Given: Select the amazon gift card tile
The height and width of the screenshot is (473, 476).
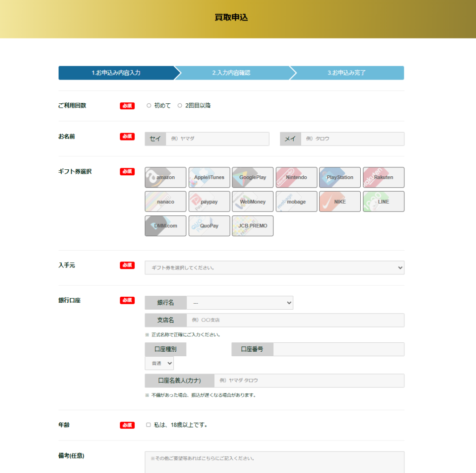Looking at the screenshot, I should tap(165, 177).
